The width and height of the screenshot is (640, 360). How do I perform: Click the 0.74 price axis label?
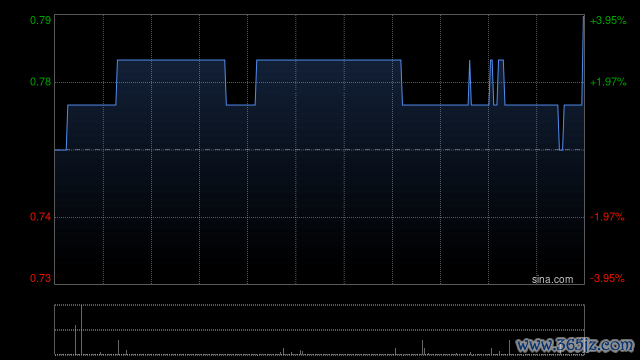pyautogui.click(x=40, y=217)
